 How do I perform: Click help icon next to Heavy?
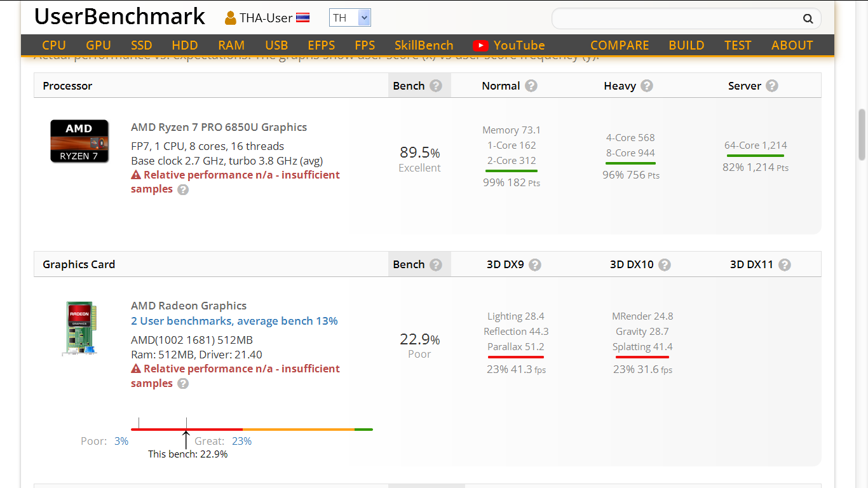[x=646, y=86]
